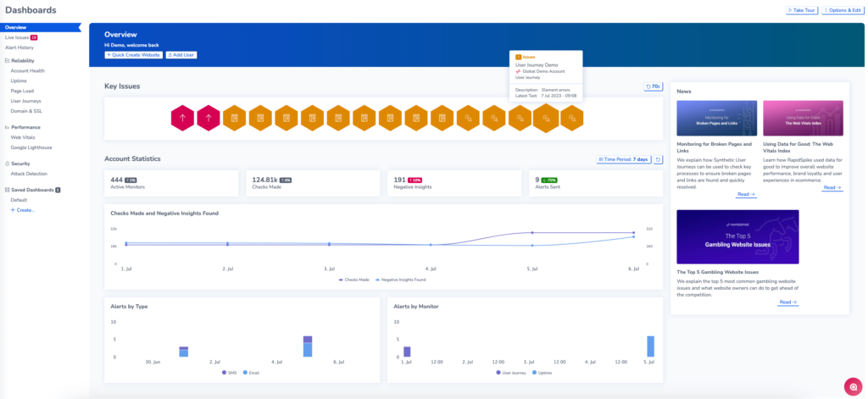This screenshot has width=868, height=399.
Task: Click the Reliability section icon
Action: click(7, 61)
